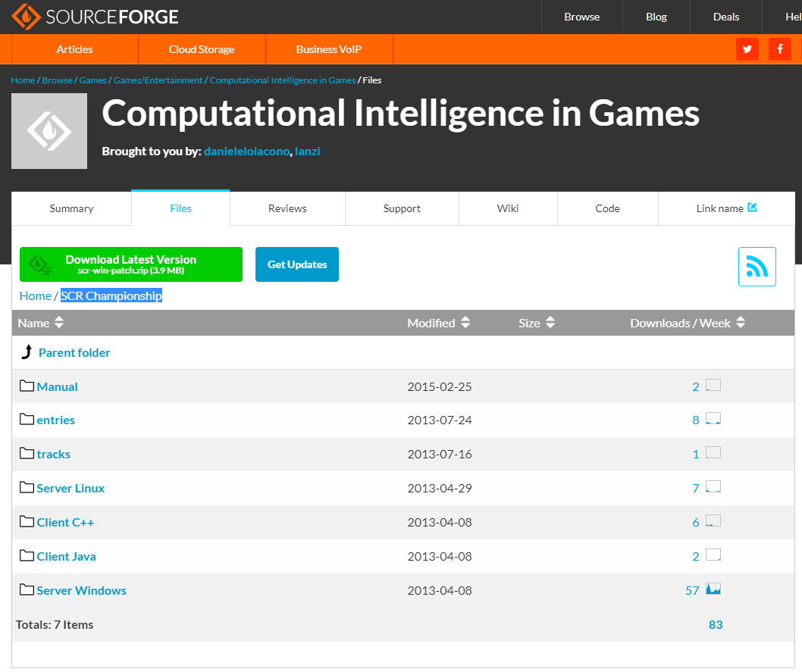Click Games in the top breadcrumb
The width and height of the screenshot is (802, 672).
click(93, 80)
